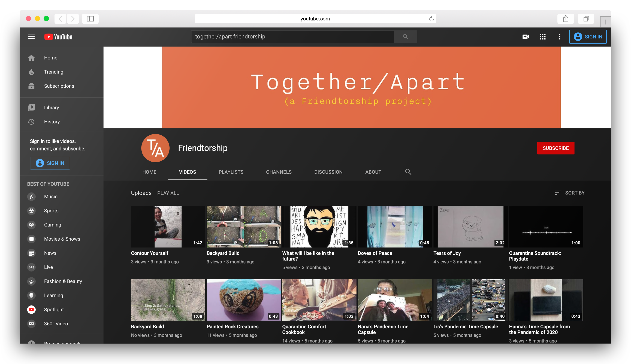Click the News category icon
This screenshot has height=364, width=634.
[x=31, y=253]
